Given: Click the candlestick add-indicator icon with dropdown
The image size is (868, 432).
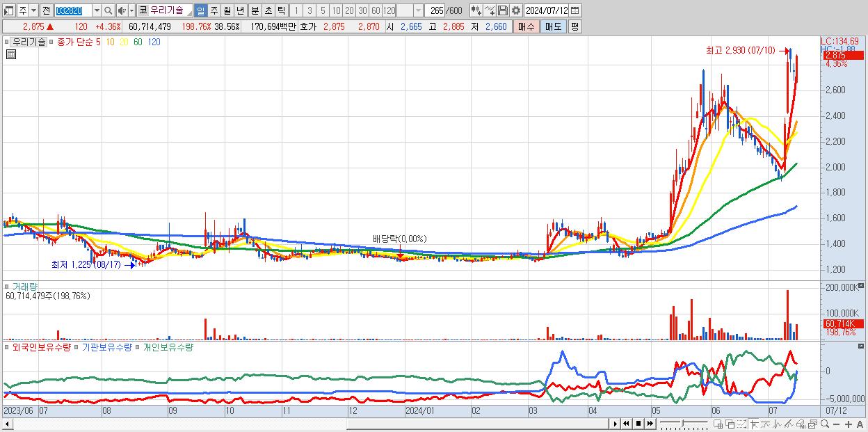Looking at the screenshot, I should 476,10.
